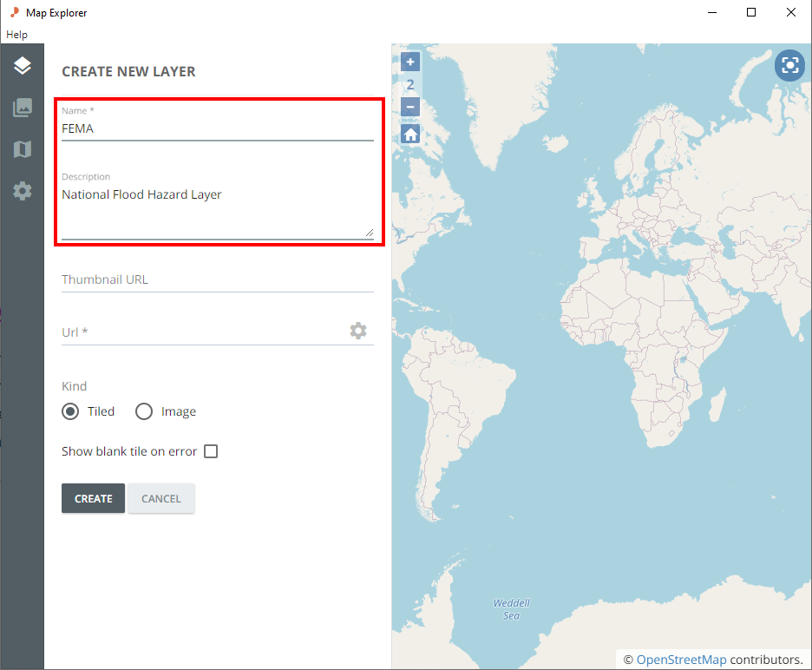Viewport: 812px width, 670px height.
Task: Toggle fullscreen map view icon
Action: click(x=789, y=65)
